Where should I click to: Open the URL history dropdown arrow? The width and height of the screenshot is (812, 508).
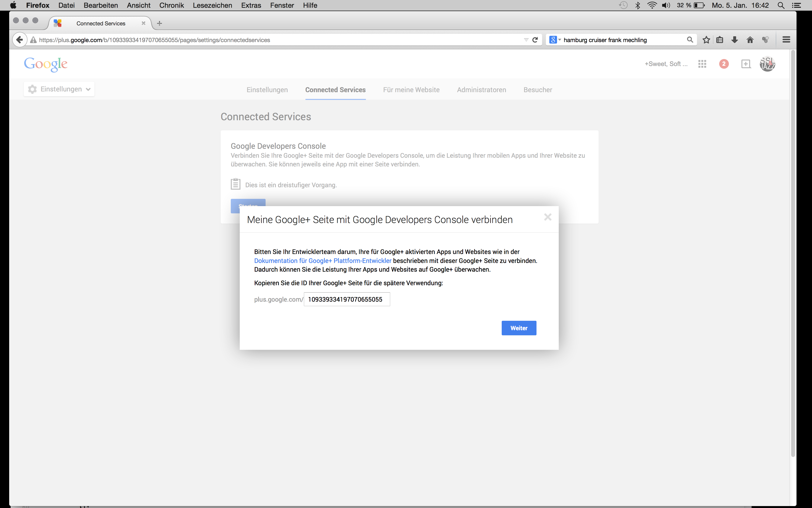coord(526,40)
